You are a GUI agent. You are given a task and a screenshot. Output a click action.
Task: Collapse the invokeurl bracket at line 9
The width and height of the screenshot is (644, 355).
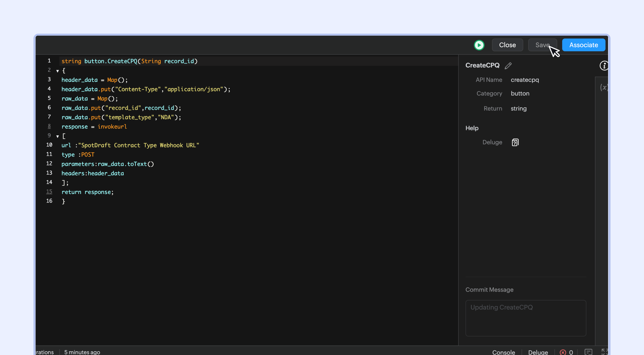pos(58,136)
